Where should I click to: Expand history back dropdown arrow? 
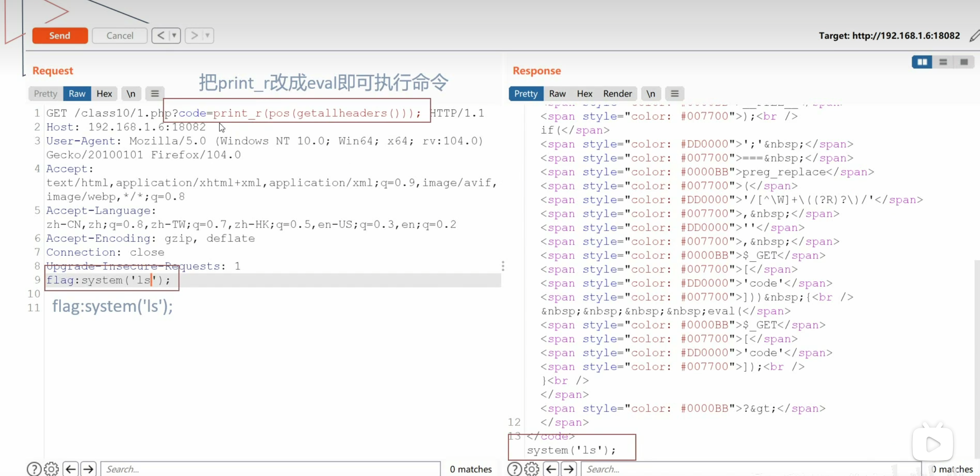point(174,36)
